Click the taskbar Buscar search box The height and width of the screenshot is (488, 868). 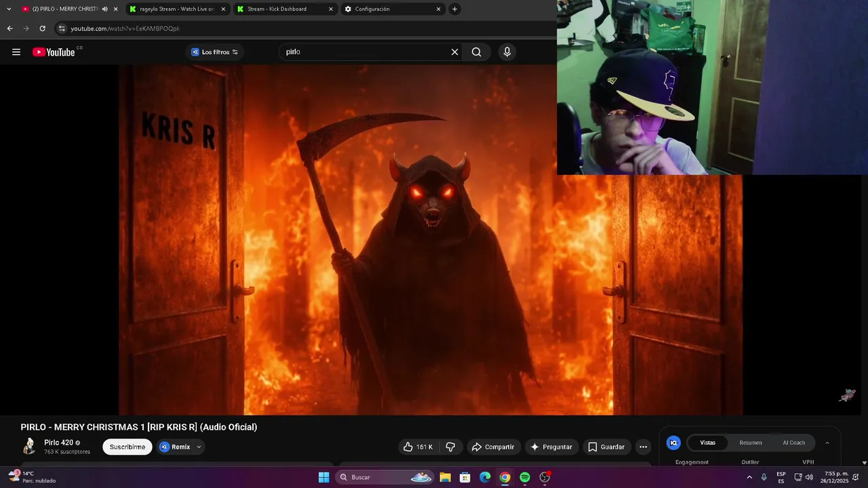[x=384, y=477]
